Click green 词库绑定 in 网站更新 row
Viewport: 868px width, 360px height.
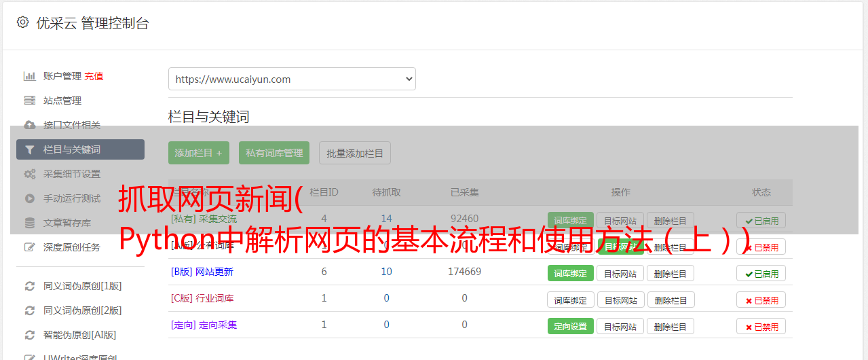[571, 273]
